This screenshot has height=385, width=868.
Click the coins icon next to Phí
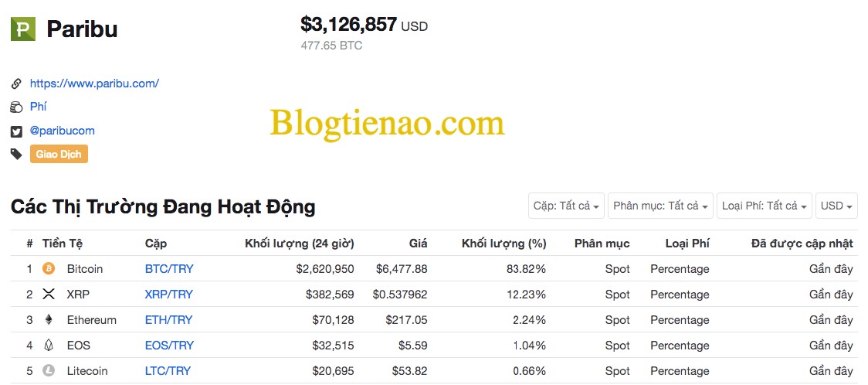click(x=17, y=107)
